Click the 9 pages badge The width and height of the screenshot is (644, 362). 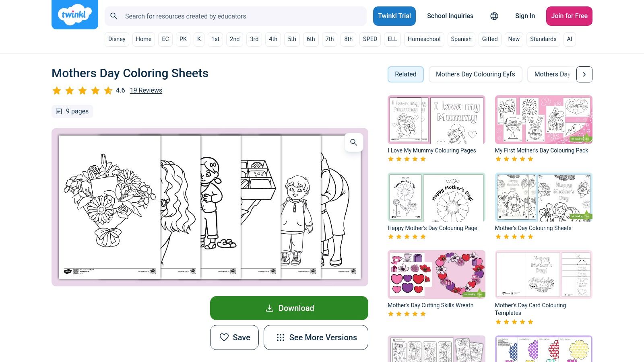tap(72, 111)
